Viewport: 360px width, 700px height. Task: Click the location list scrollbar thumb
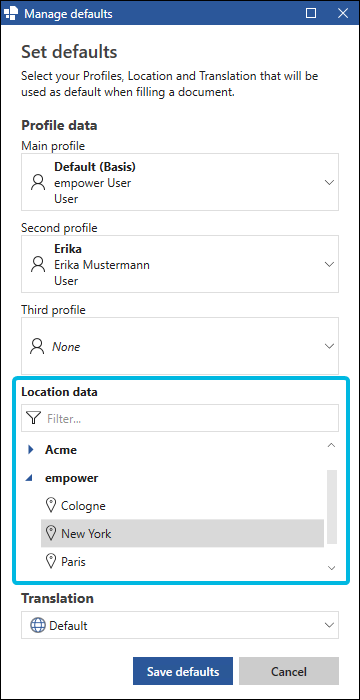point(331,507)
